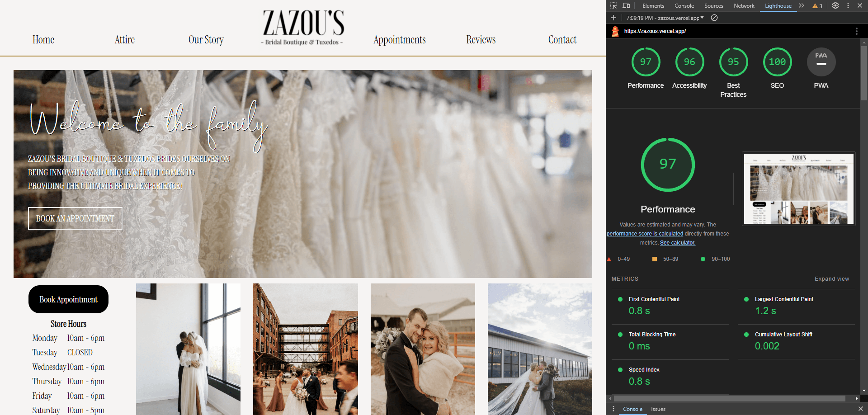Open the report selector dropdown for zazous.vercel.app

(x=665, y=18)
